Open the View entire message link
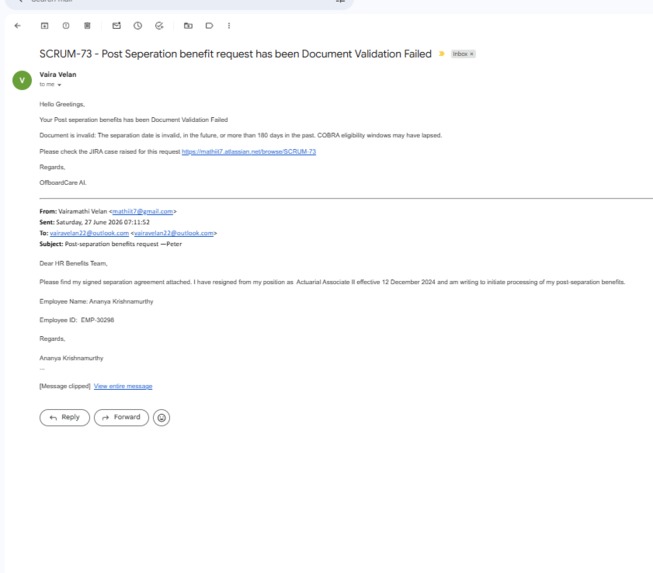 click(123, 386)
